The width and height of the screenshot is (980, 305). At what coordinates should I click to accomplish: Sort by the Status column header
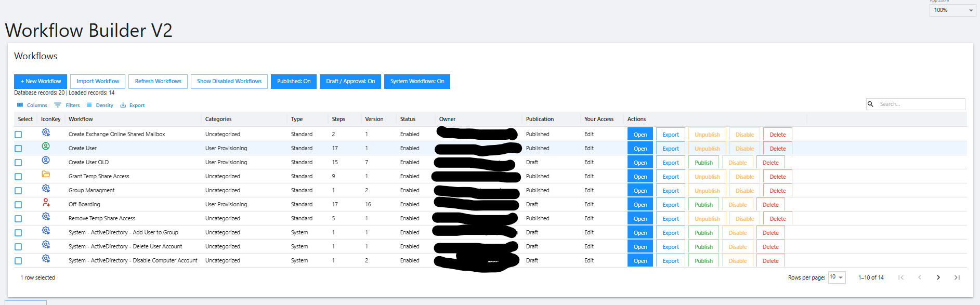pos(408,119)
